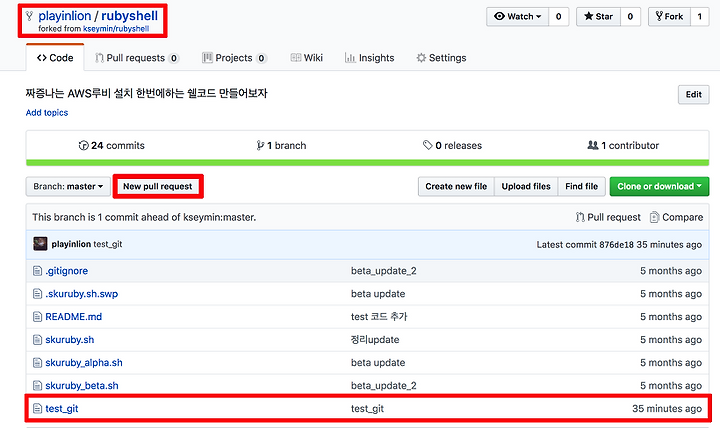Screen dimensions: 720x428
Task: Open Clone or download dropdown
Action: click(659, 186)
